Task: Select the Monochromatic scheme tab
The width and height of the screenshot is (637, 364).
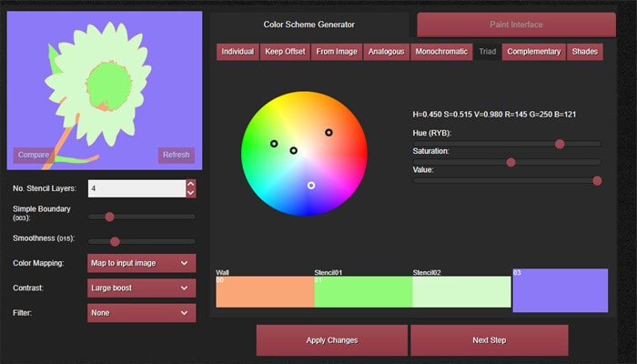Action: (x=441, y=52)
